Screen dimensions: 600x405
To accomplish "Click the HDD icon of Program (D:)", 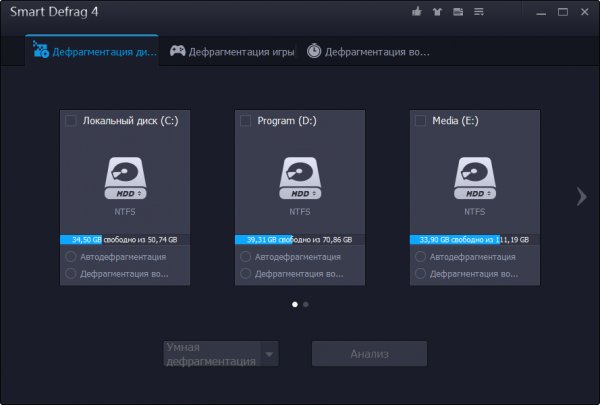I will point(300,178).
